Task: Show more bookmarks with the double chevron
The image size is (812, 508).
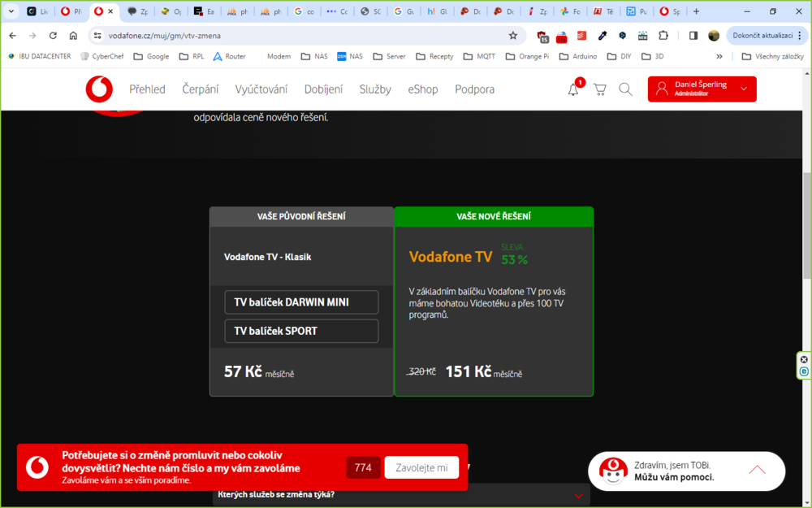Action: click(719, 56)
